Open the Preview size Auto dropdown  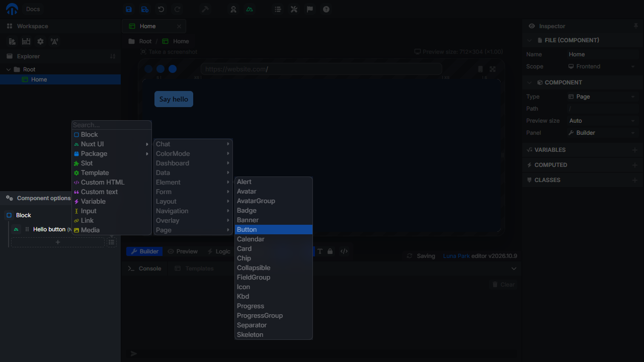point(602,121)
